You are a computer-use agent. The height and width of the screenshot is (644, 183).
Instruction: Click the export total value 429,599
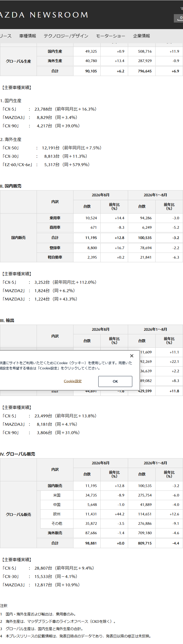pyautogui.click(x=145, y=391)
